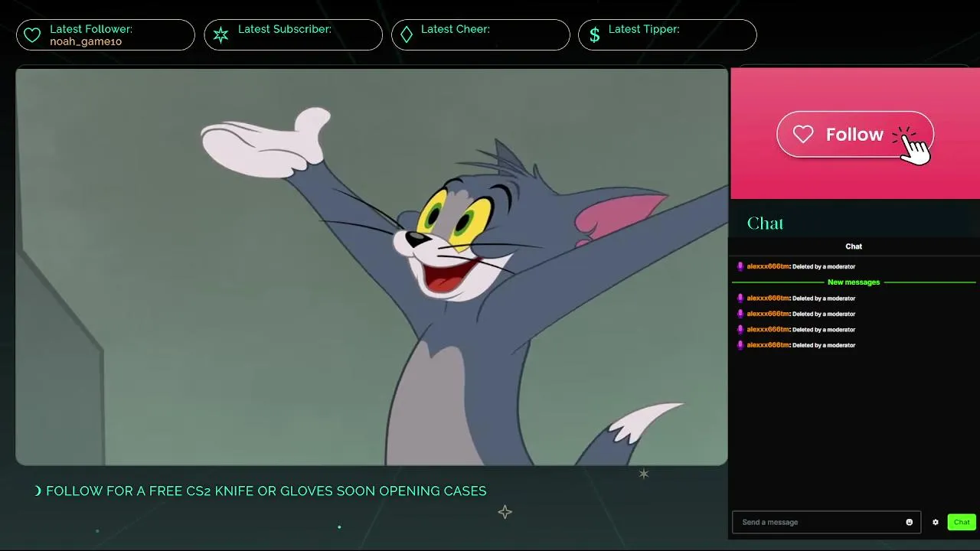
Task: Click the diamond icon beside Latest Cheer
Action: (407, 35)
